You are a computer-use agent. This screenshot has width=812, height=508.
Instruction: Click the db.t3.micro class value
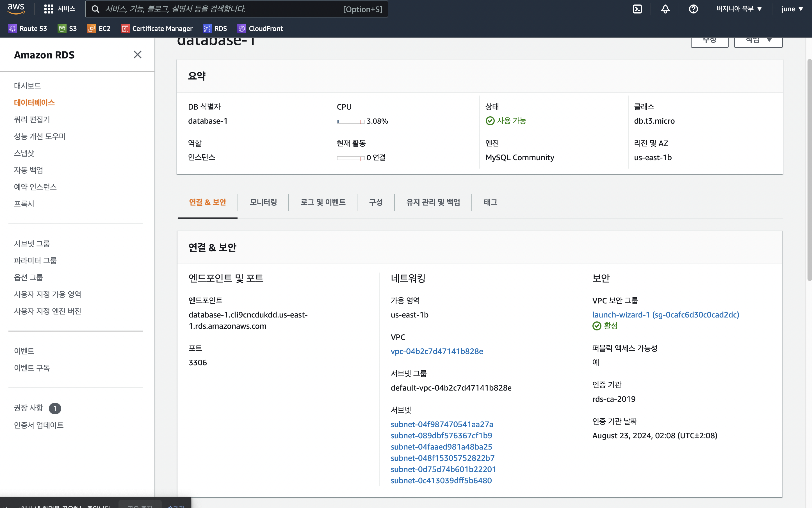tap(654, 121)
